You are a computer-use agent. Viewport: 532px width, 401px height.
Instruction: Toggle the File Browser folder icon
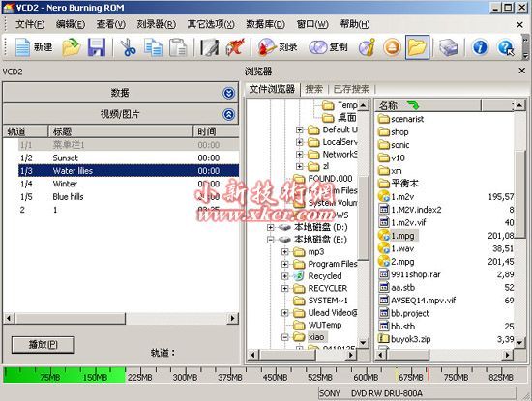pyautogui.click(x=417, y=47)
